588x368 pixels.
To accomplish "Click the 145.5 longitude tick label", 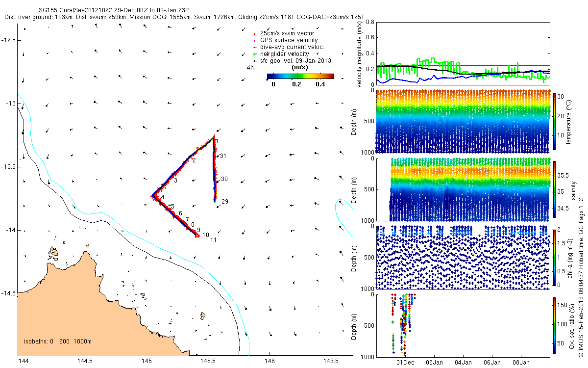I will pos(208,361).
